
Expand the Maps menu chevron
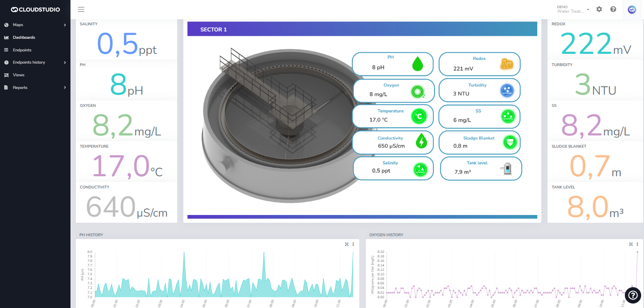coord(65,25)
